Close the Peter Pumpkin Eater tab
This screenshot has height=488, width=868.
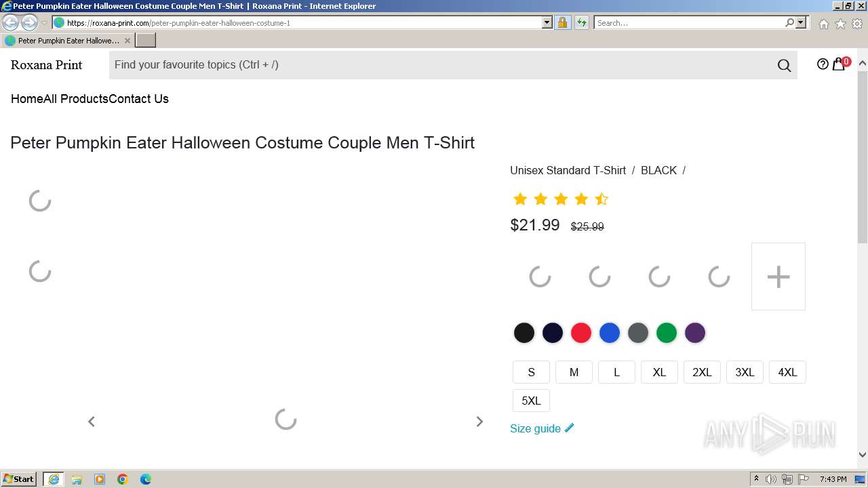(127, 41)
